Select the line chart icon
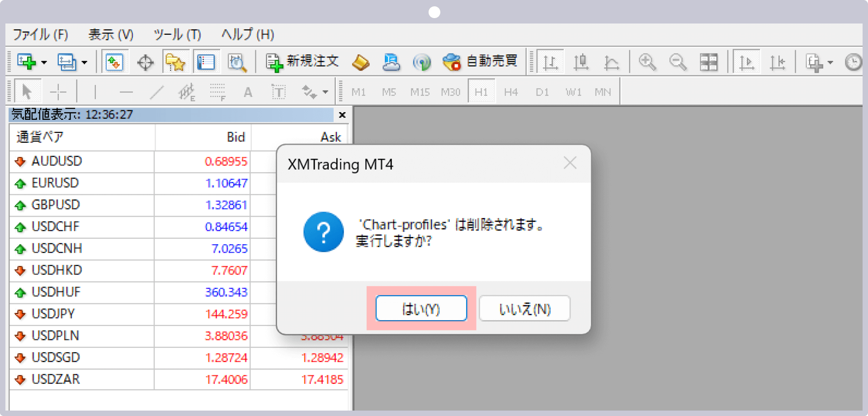The width and height of the screenshot is (868, 416). click(612, 62)
